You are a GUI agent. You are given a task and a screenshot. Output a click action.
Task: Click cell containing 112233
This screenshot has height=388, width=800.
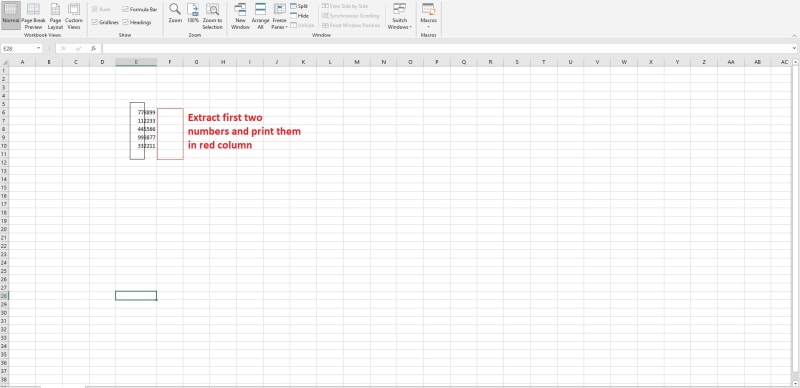[x=136, y=120]
